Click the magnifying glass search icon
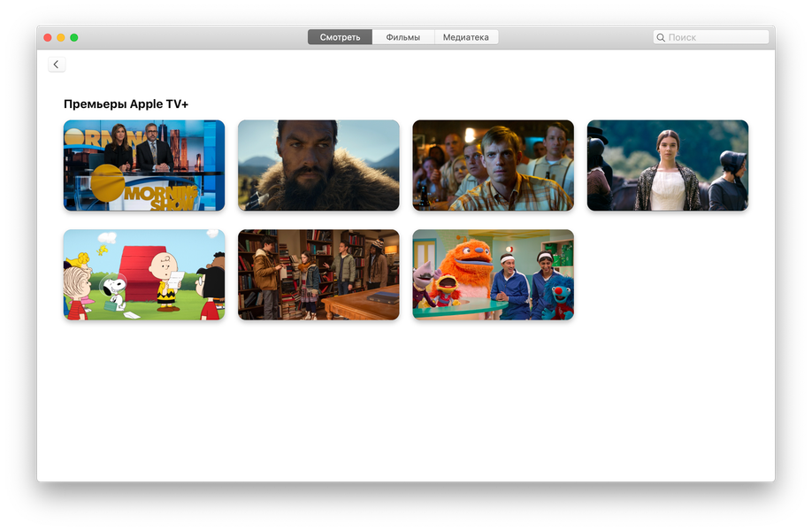812x531 pixels. [x=661, y=37]
